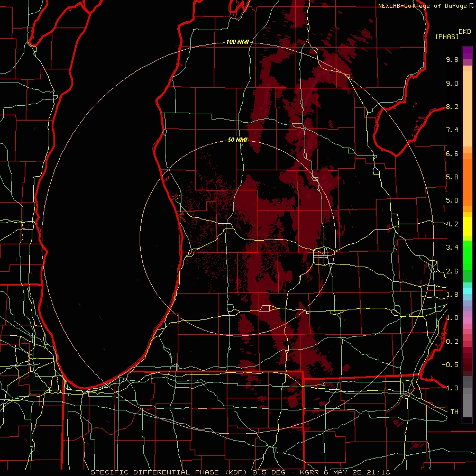Screen dimensions: 476x476
Task: Click the KGRR station identifier text
Action: (x=309, y=472)
